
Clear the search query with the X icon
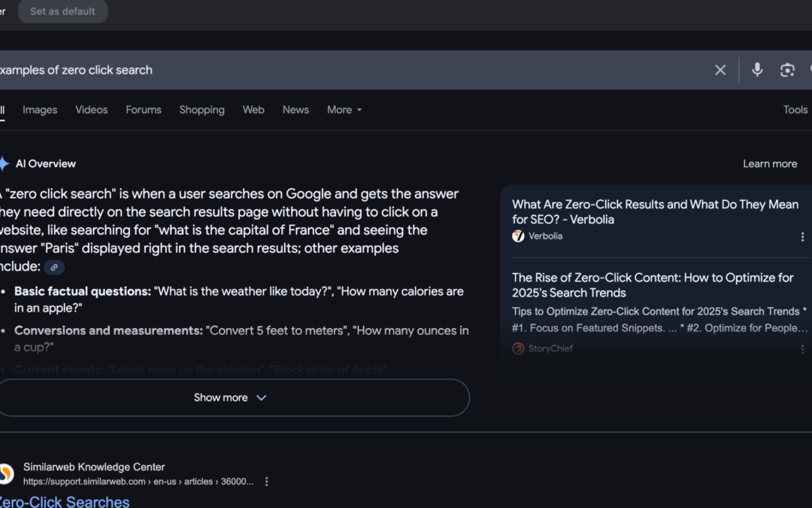tap(720, 70)
